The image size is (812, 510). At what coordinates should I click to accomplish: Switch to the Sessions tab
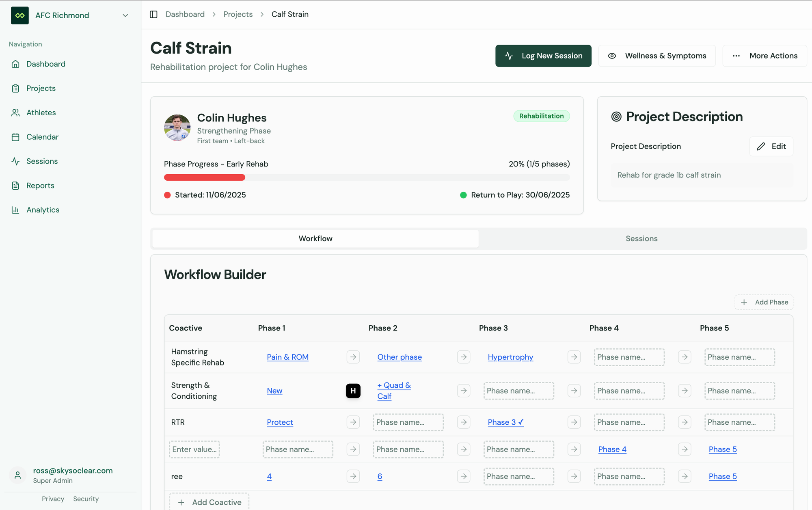641,239
